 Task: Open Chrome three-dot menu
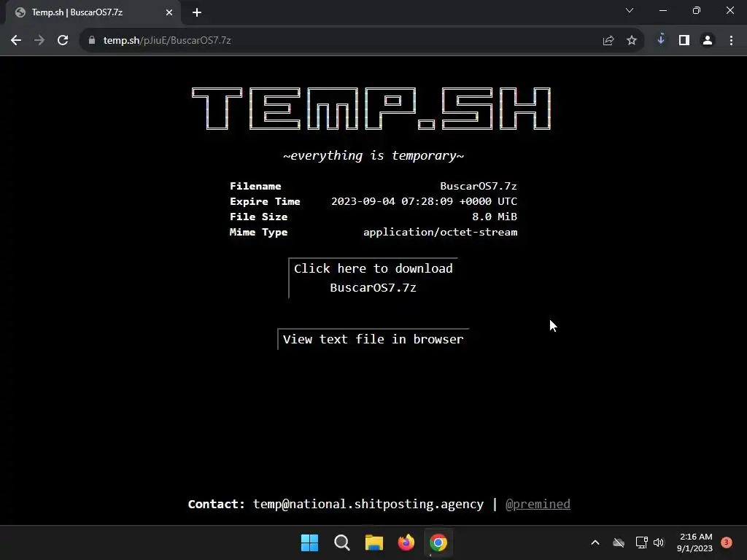point(731,41)
